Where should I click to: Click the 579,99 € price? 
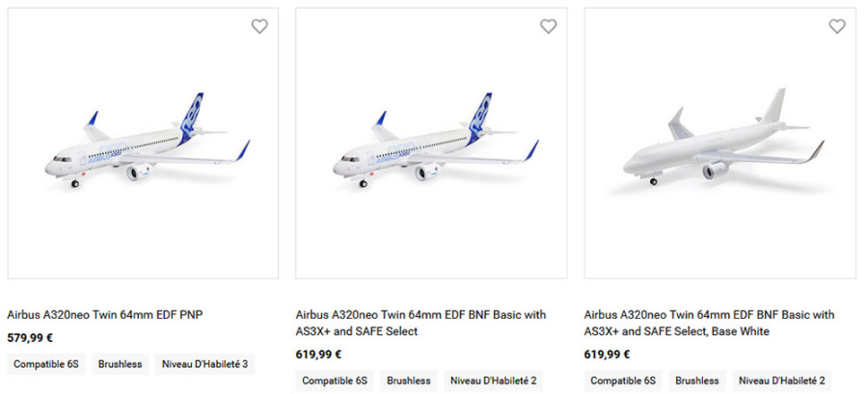30,338
